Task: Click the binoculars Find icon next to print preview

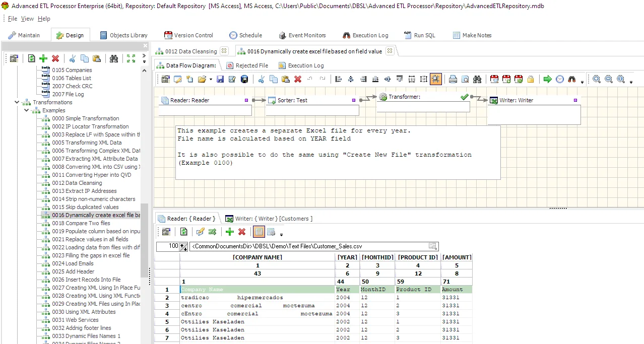Action: click(x=477, y=79)
